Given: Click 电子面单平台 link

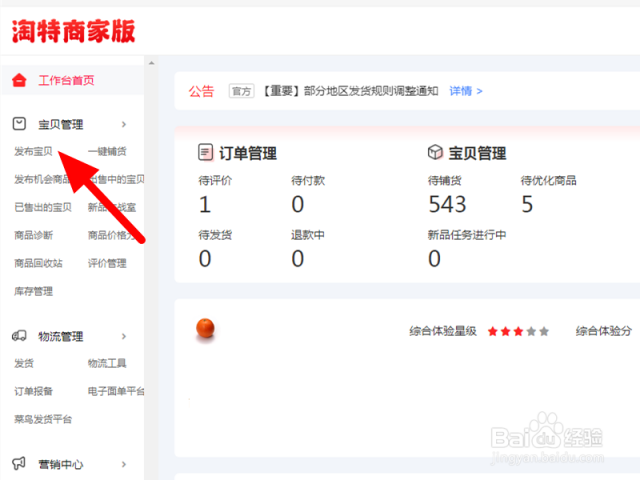Looking at the screenshot, I should [116, 391].
